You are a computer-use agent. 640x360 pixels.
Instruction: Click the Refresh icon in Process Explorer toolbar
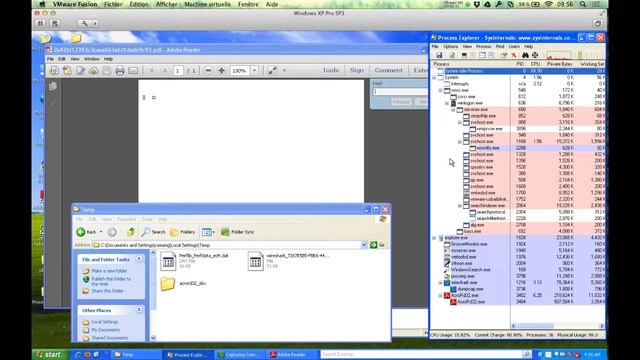(452, 55)
